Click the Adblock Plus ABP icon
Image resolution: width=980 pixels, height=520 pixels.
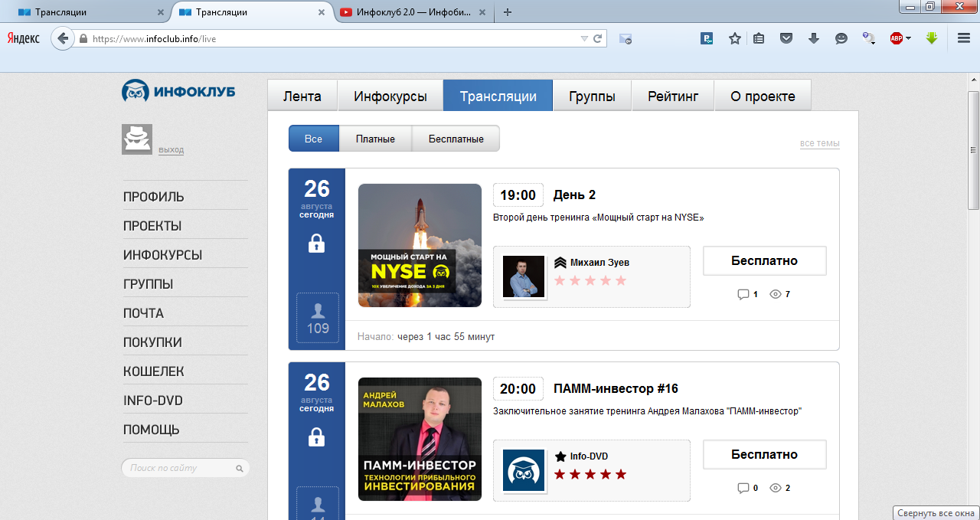click(x=896, y=38)
